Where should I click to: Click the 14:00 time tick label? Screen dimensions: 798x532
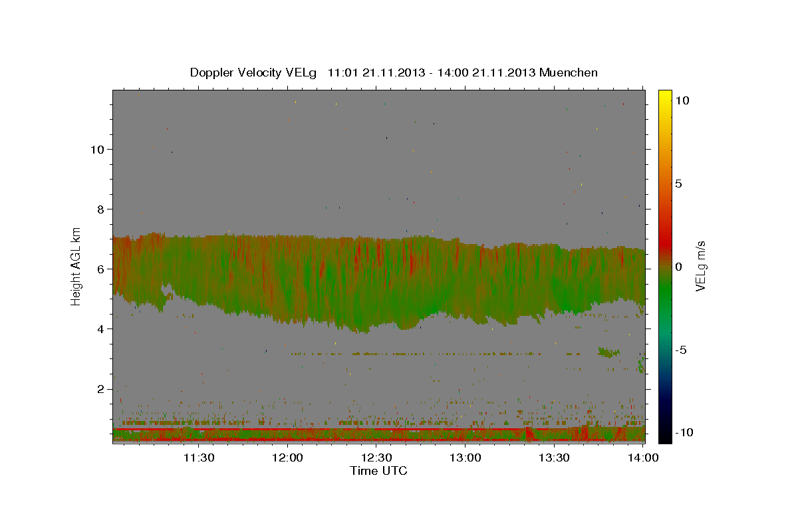(642, 458)
